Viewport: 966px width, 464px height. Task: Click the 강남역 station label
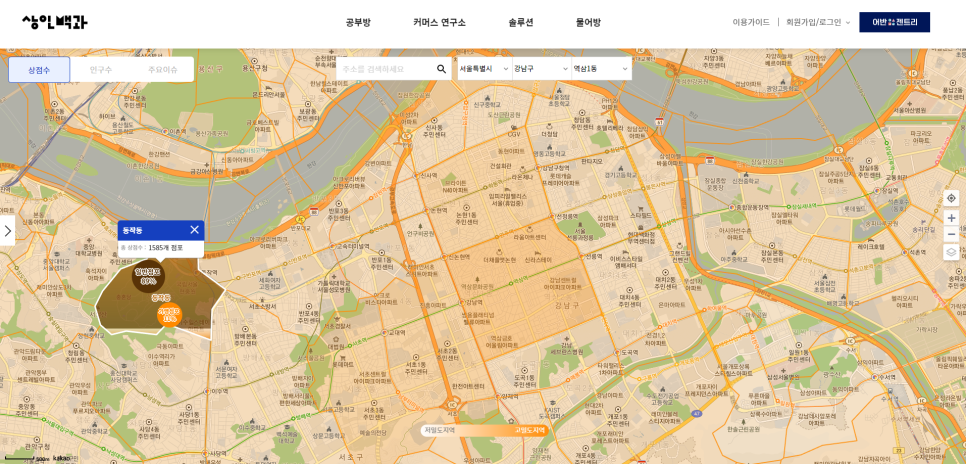(x=474, y=302)
